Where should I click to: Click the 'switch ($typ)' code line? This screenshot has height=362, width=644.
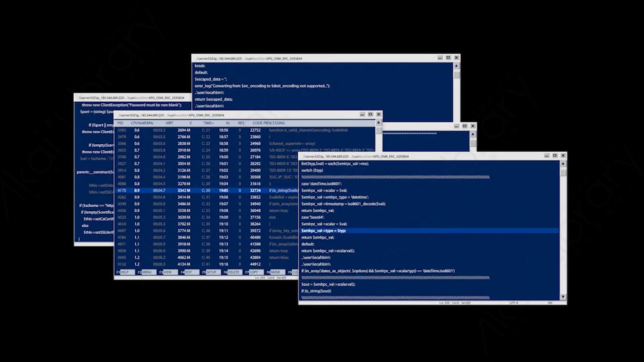click(312, 170)
